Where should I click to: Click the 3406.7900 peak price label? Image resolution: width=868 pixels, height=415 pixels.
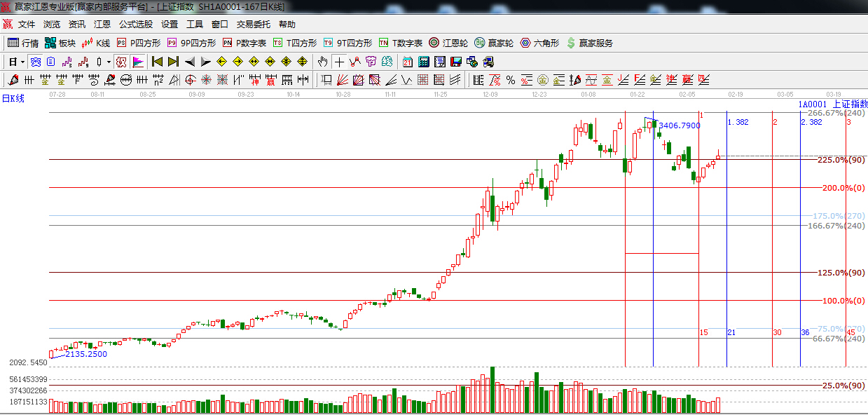coord(679,125)
